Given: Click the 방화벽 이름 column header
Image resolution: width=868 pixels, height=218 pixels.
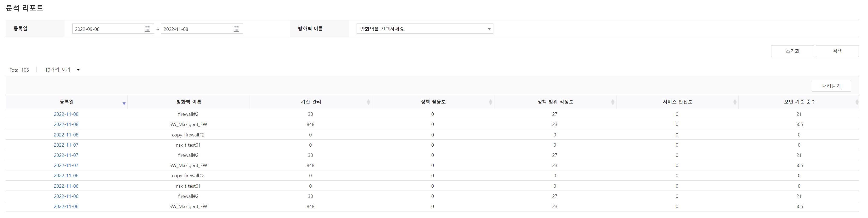Looking at the screenshot, I should click(189, 102).
